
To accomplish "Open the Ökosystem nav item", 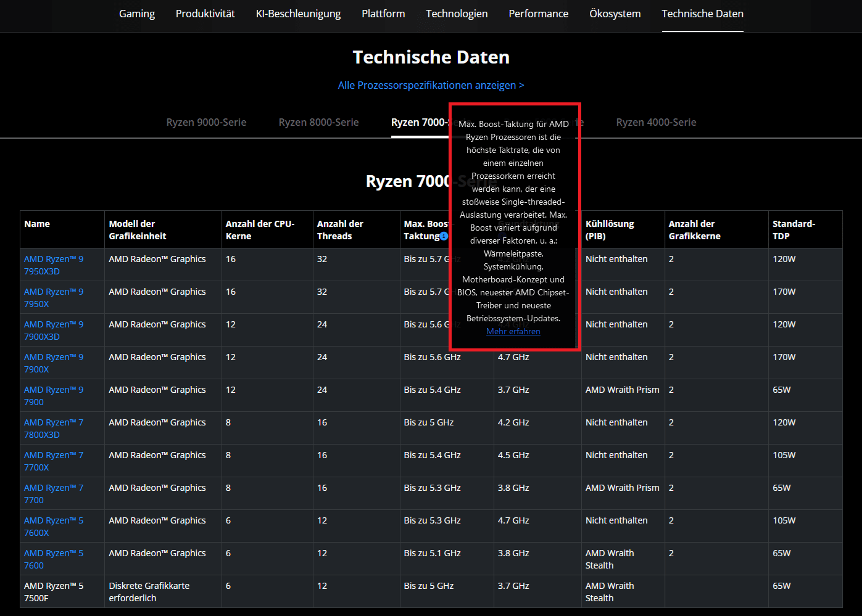I will [615, 14].
